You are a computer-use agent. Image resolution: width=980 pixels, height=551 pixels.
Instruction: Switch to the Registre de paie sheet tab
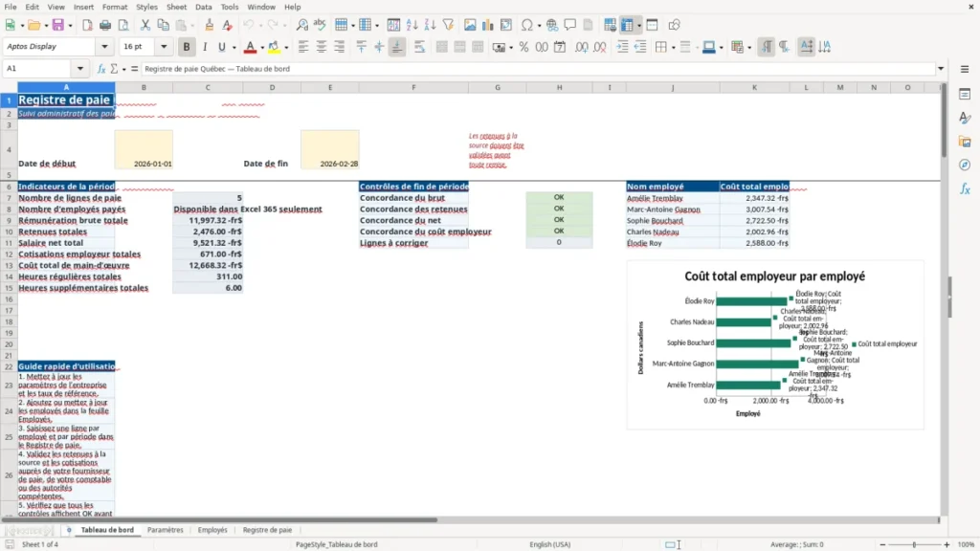coord(267,530)
